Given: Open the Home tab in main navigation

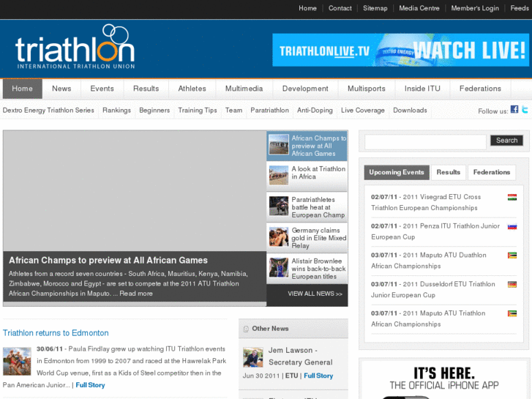Looking at the screenshot, I should pyautogui.click(x=23, y=89).
